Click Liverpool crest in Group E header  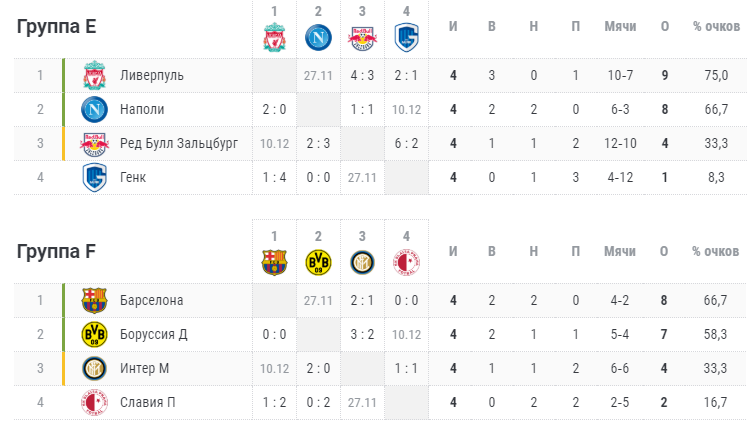(274, 37)
